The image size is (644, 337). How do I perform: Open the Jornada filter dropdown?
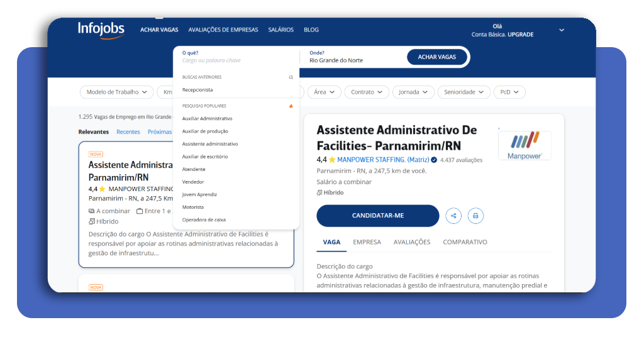[x=413, y=92]
